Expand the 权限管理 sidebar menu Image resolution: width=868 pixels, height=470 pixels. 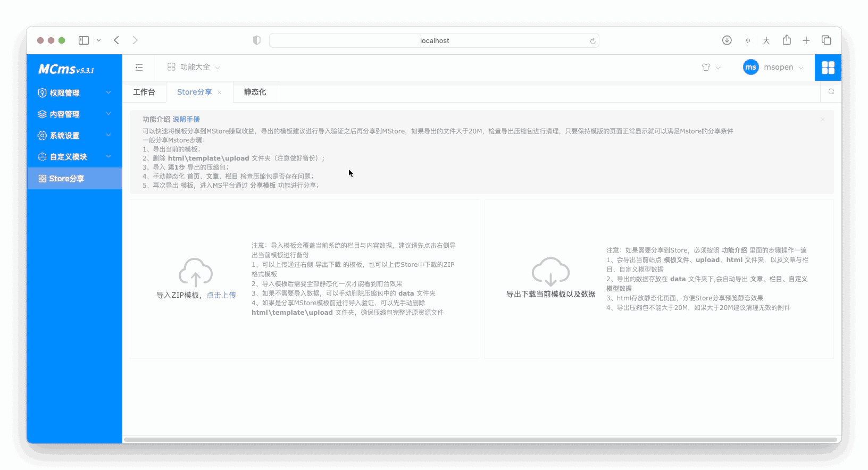pos(74,93)
